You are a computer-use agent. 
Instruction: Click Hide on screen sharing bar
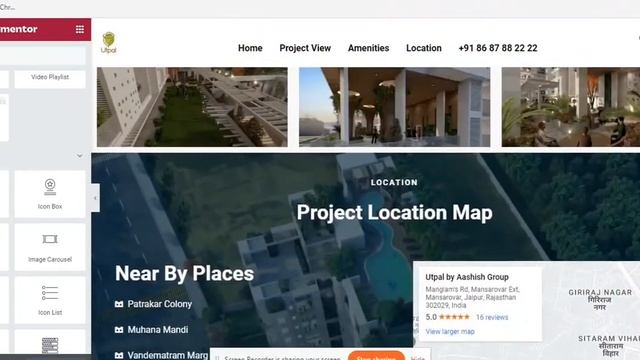(x=418, y=358)
